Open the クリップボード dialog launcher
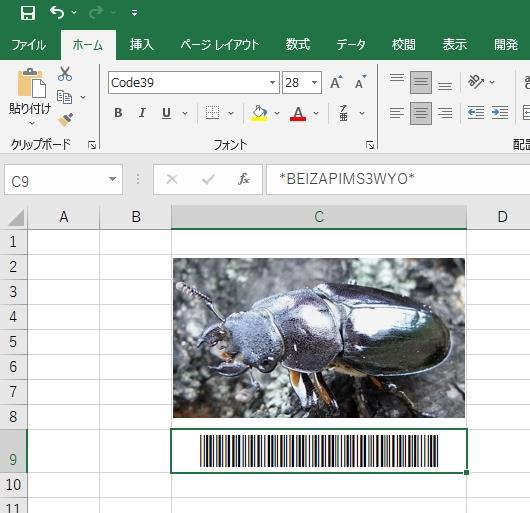 pos(92,145)
